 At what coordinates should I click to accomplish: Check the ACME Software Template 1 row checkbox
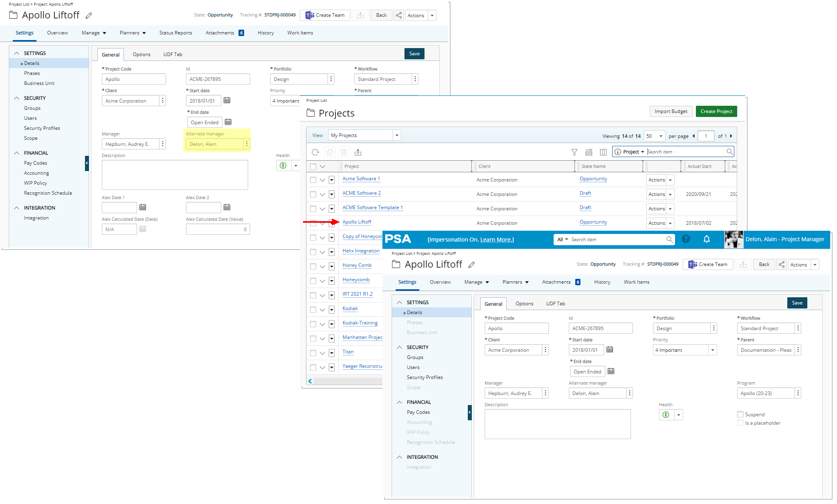point(313,209)
